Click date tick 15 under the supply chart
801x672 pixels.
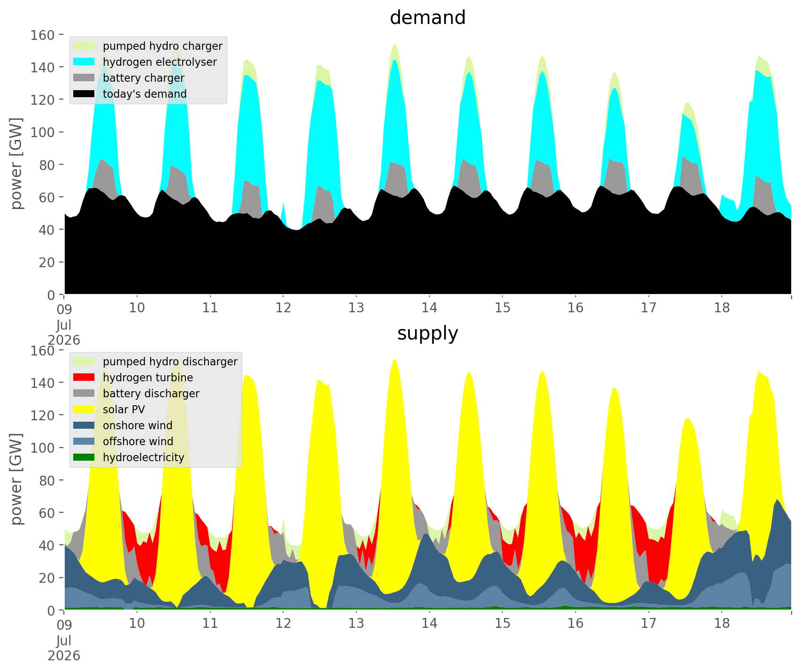point(502,624)
